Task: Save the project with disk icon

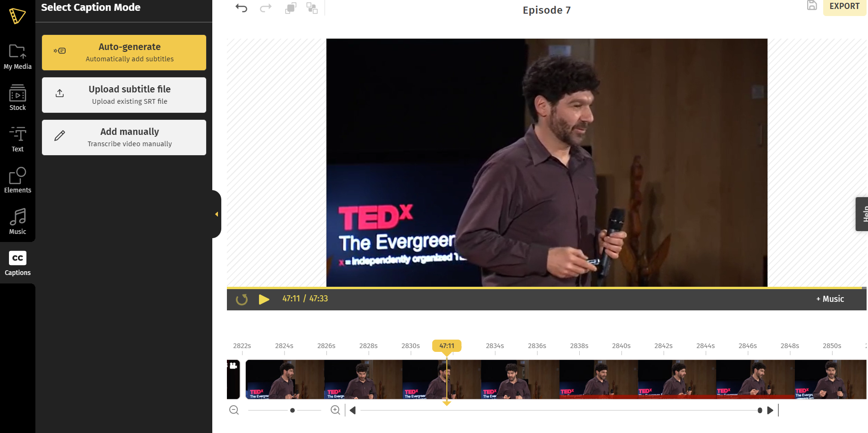Action: pyautogui.click(x=812, y=6)
